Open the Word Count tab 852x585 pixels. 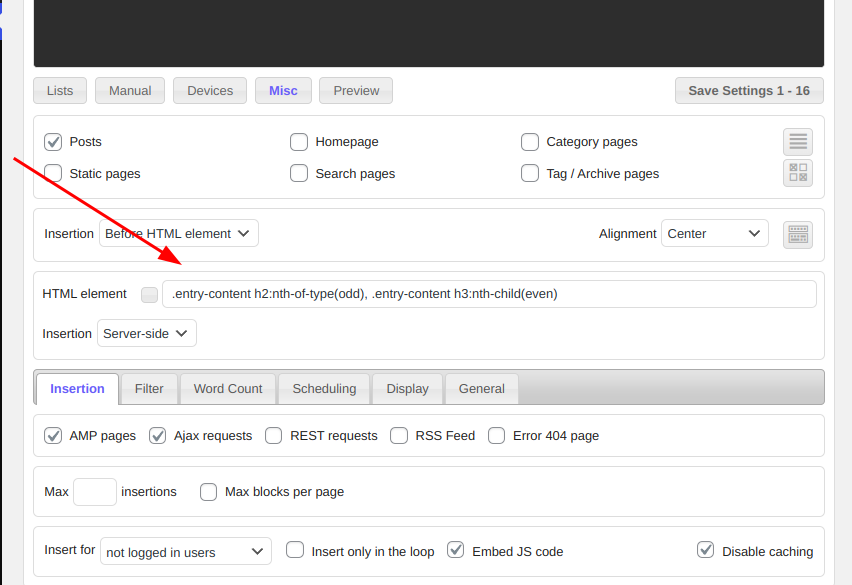pyautogui.click(x=228, y=389)
